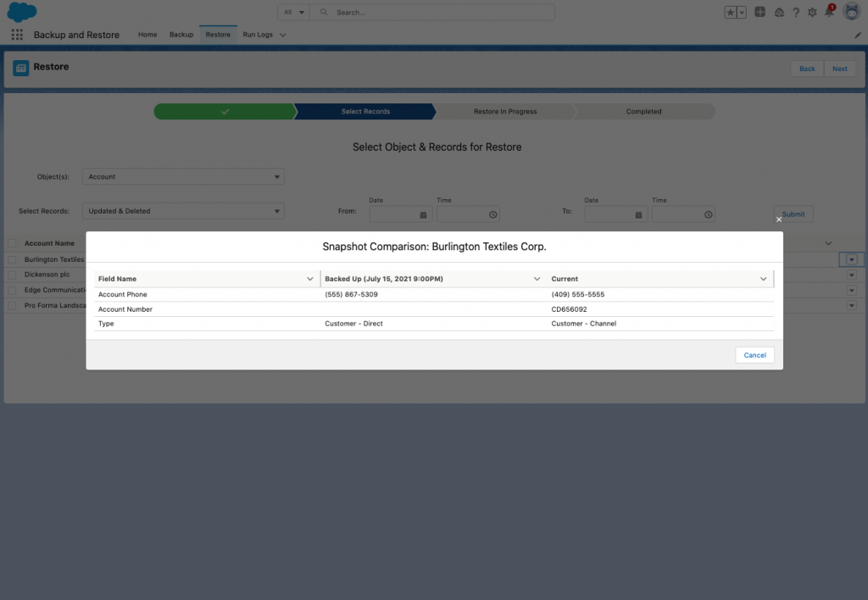Open the From date calendar icon
Viewport: 868px width, 600px height.
423,214
